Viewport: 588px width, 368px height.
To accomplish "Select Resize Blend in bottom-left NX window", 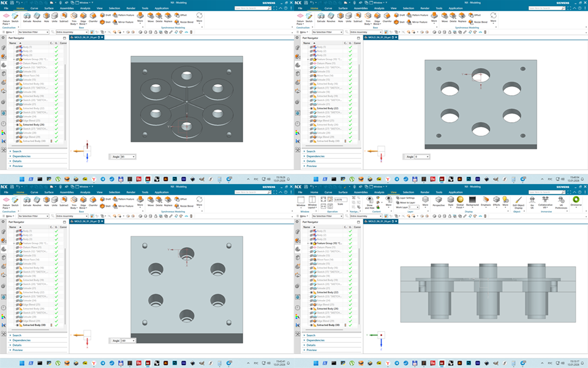I will [184, 206].
